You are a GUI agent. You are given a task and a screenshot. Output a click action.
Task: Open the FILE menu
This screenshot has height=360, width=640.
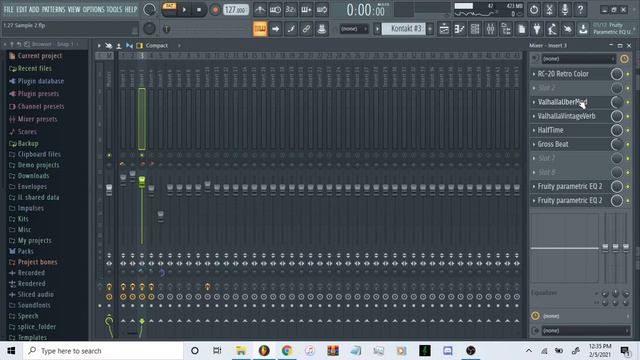coord(9,9)
